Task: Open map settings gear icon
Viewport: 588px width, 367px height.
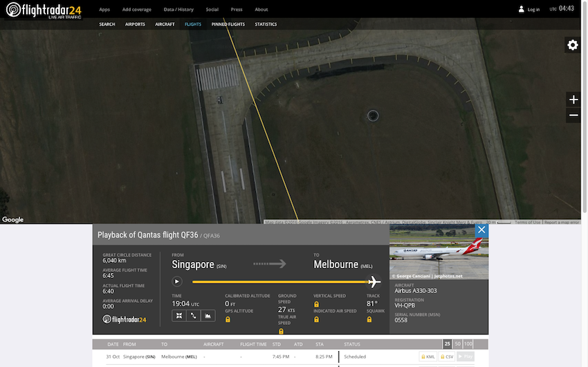Action: pyautogui.click(x=573, y=45)
